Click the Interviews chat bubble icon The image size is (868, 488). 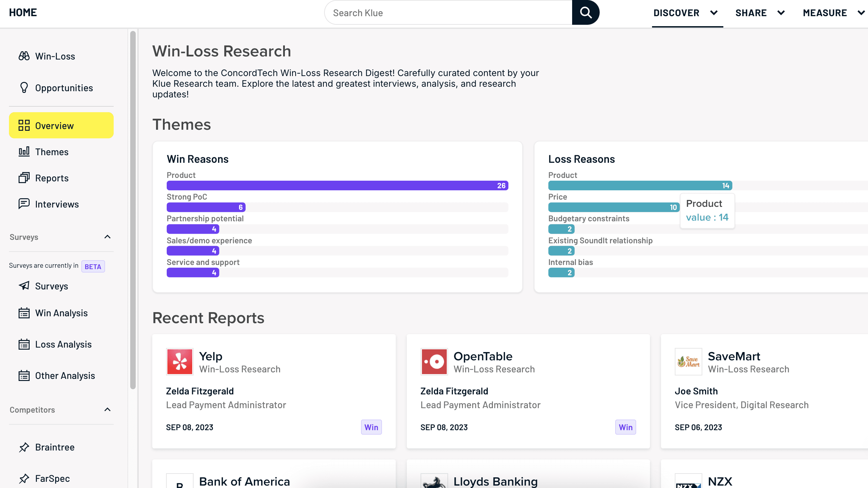(x=24, y=204)
